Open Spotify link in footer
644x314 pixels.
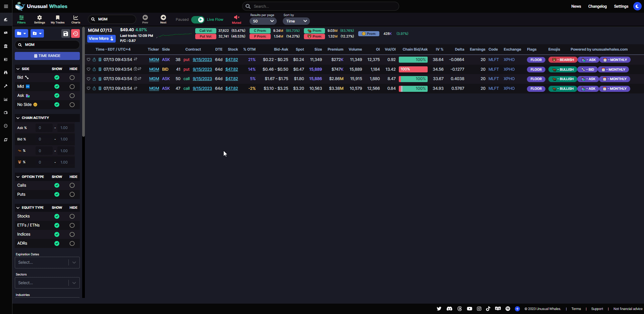pyautogui.click(x=508, y=309)
